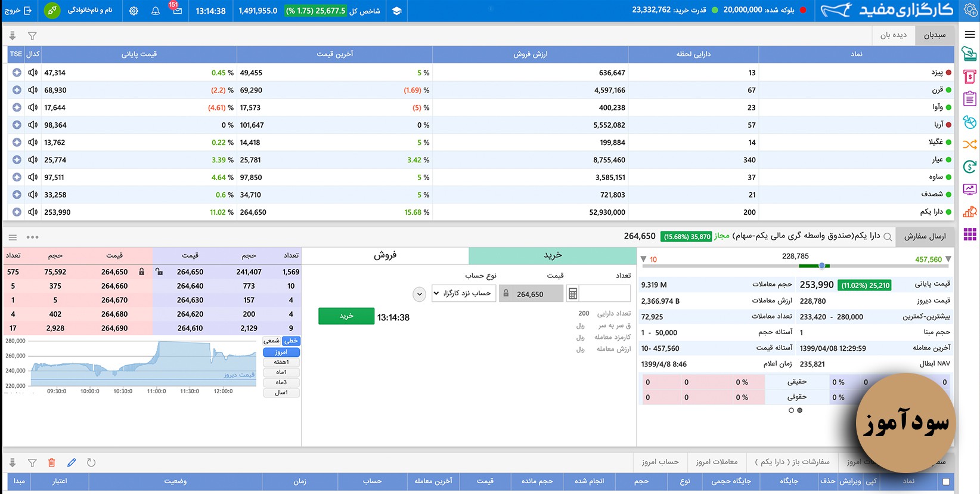
Task: Switch to the سبدبان tab
Action: [x=935, y=35]
